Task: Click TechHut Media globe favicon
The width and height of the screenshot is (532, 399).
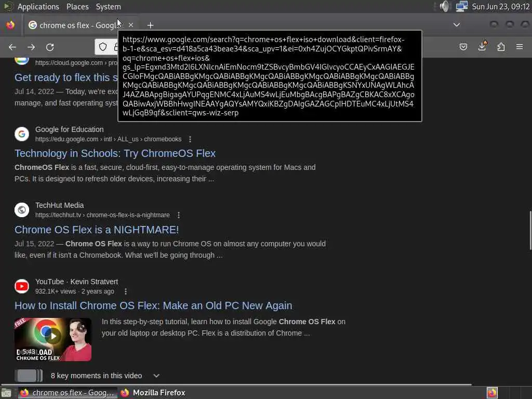Action: coord(22,210)
